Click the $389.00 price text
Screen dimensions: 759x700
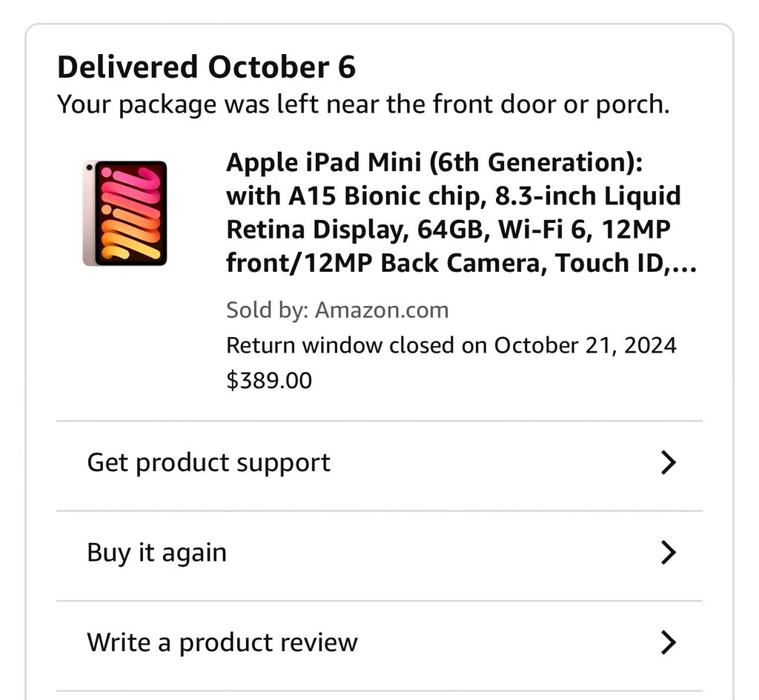click(x=269, y=380)
